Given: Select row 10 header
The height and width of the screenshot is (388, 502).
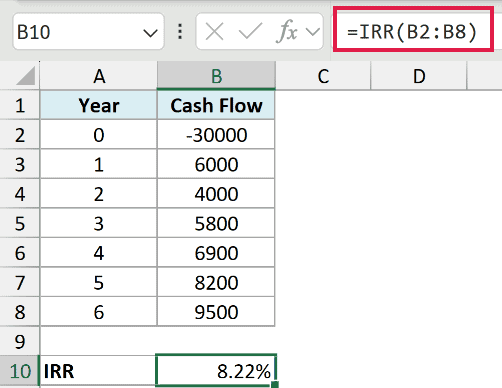Looking at the screenshot, I should pos(20,371).
